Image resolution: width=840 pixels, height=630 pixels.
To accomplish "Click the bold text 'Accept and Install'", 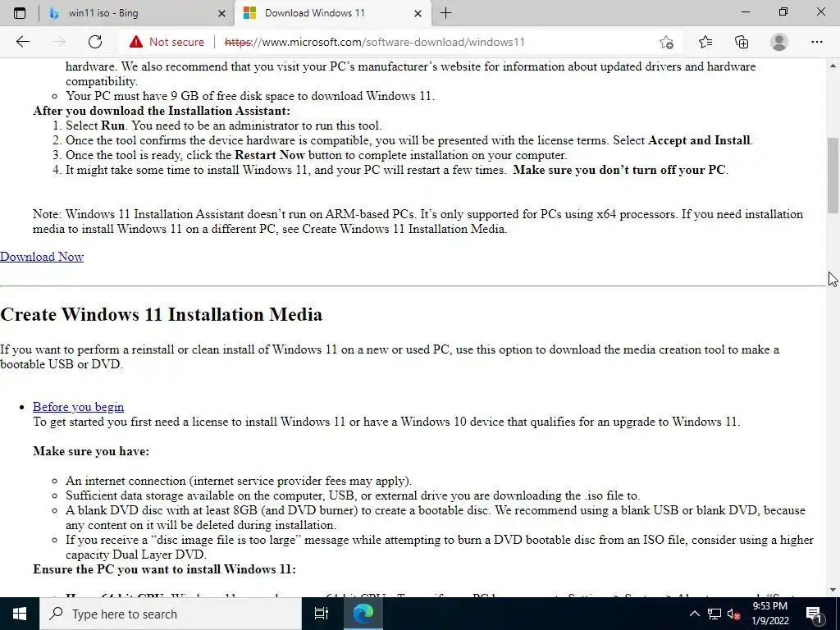I will coord(699,140).
